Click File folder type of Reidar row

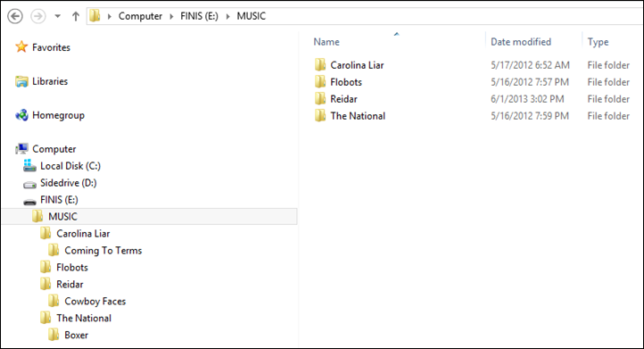608,99
